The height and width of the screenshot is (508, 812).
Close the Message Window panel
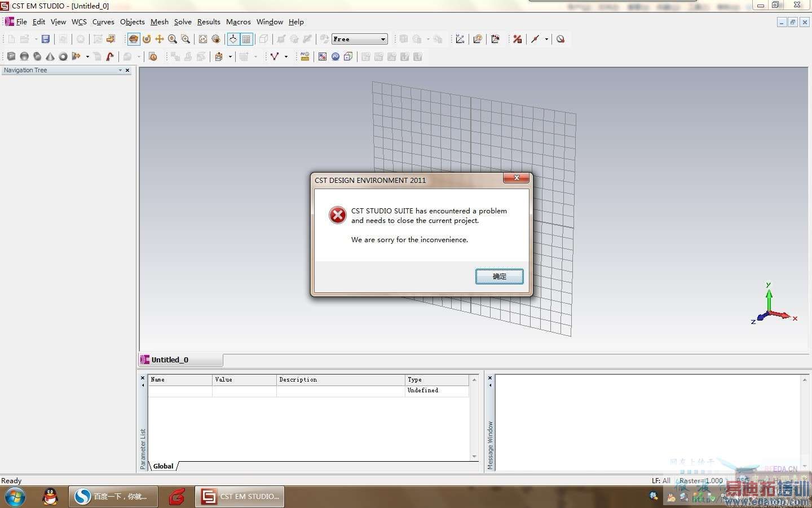tap(490, 378)
